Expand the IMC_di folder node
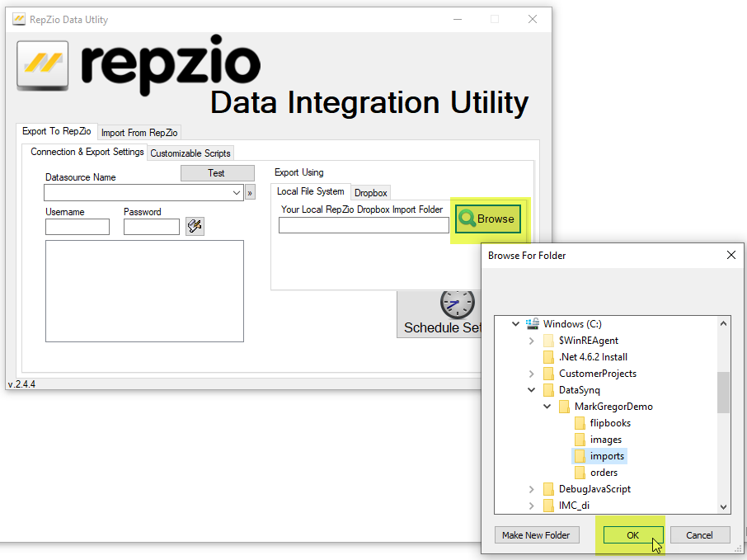This screenshot has width=747, height=560. (x=531, y=506)
